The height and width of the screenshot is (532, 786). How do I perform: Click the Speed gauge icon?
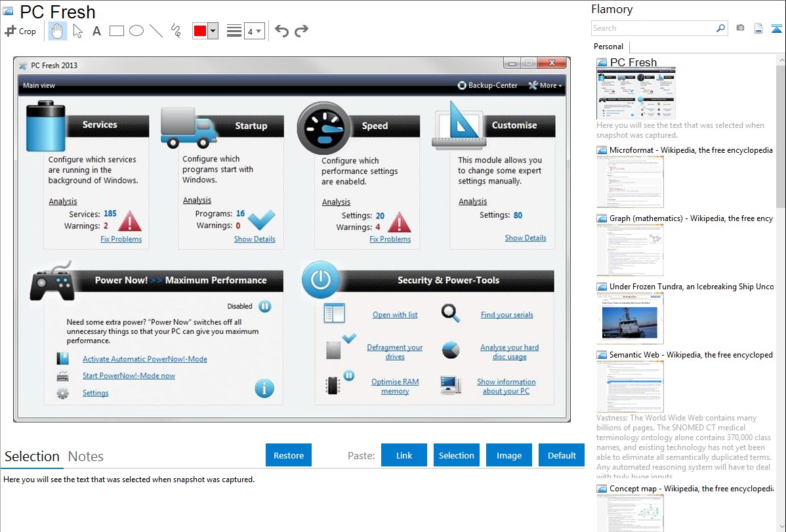324,128
